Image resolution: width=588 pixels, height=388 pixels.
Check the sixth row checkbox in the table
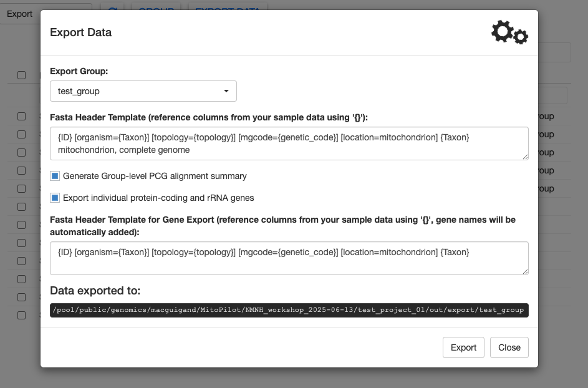pos(21,206)
